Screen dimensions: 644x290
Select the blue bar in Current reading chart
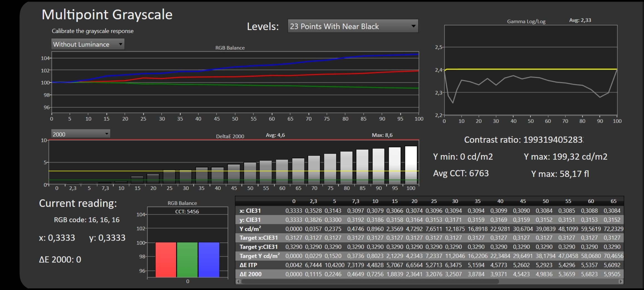209,259
